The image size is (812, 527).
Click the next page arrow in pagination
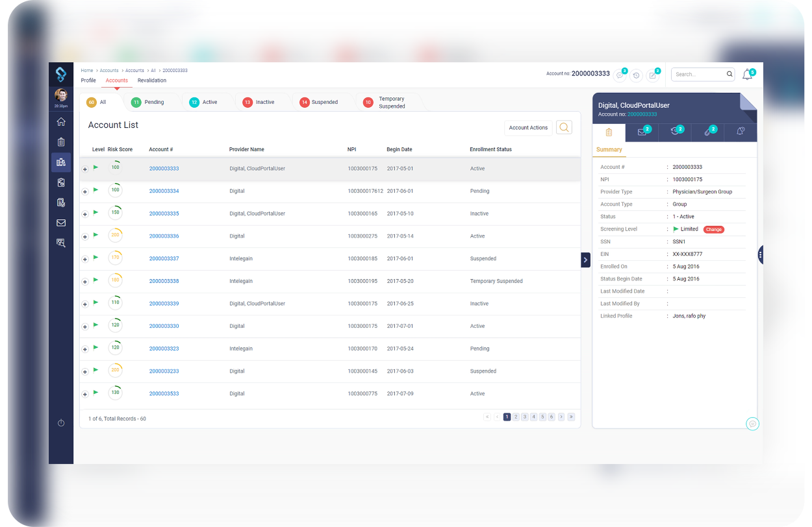pos(561,417)
